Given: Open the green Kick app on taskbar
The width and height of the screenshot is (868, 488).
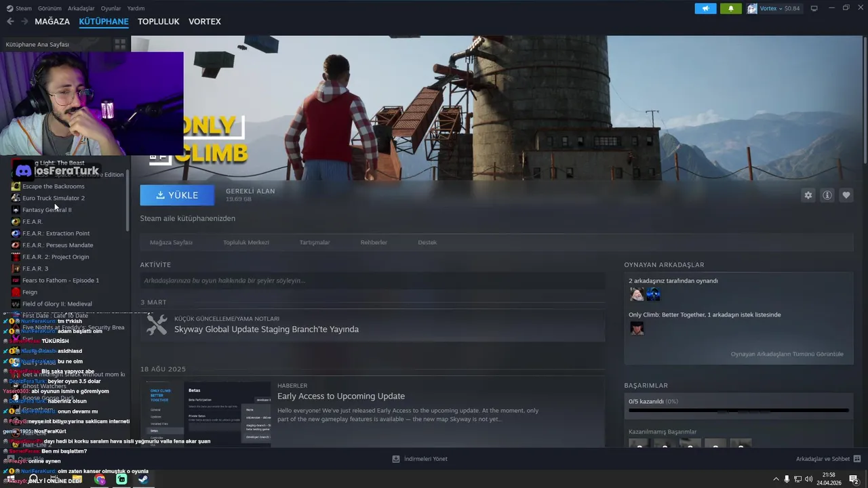Looking at the screenshot, I should (121, 479).
